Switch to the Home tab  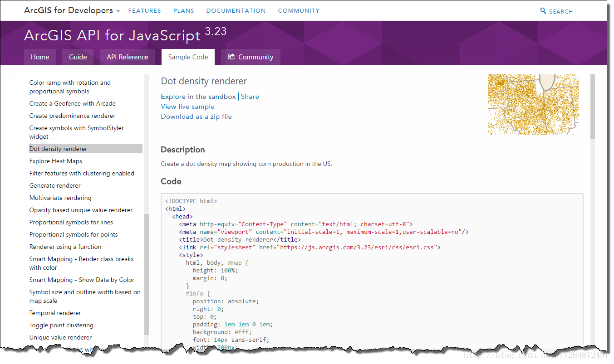click(40, 57)
